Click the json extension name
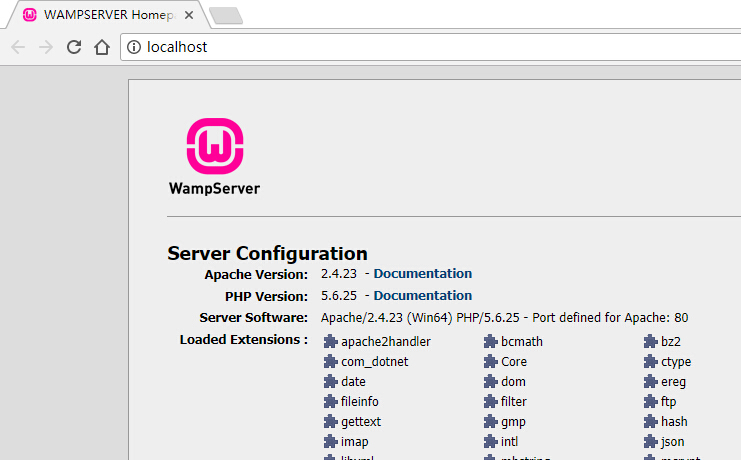The height and width of the screenshot is (460, 741). (x=672, y=442)
